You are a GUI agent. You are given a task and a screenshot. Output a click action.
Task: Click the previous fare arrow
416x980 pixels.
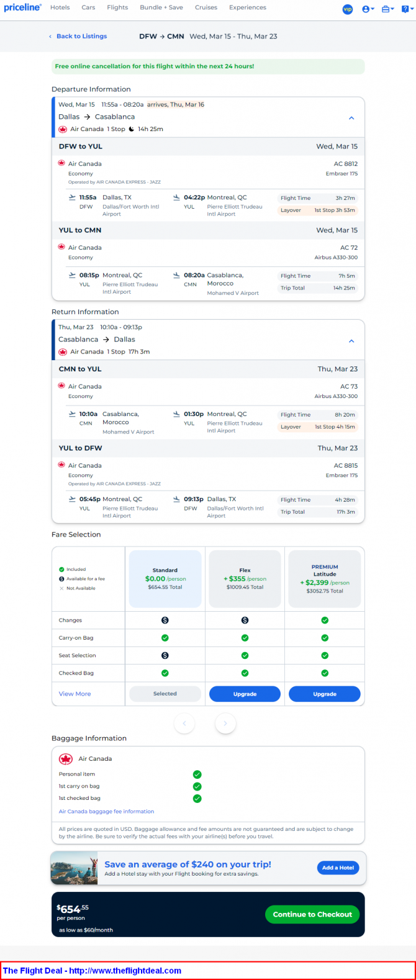tap(184, 723)
